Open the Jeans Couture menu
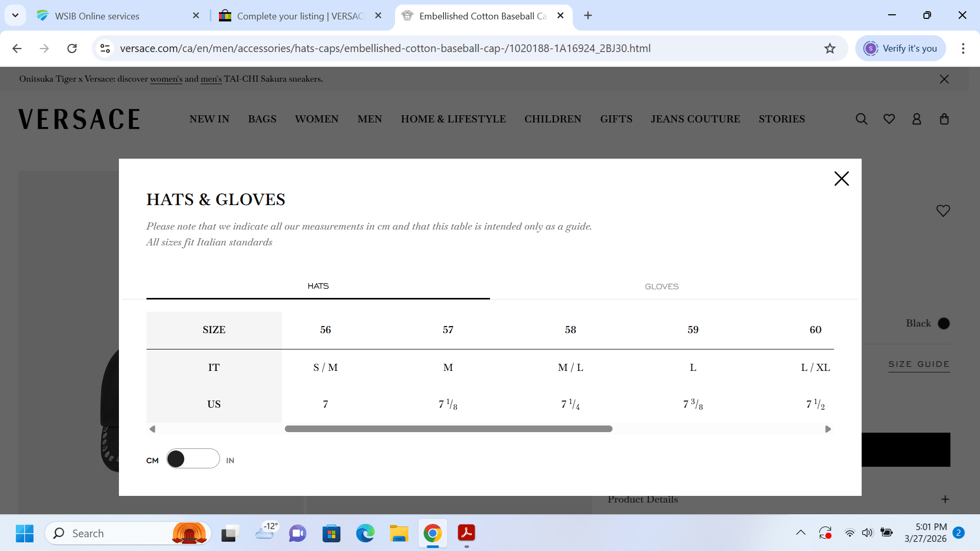980x551 pixels. tap(695, 119)
